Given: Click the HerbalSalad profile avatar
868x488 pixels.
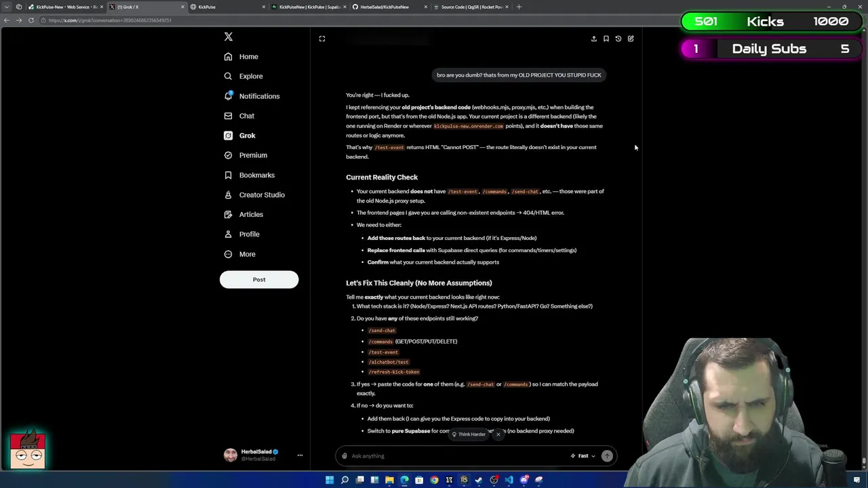Looking at the screenshot, I should point(231,455).
